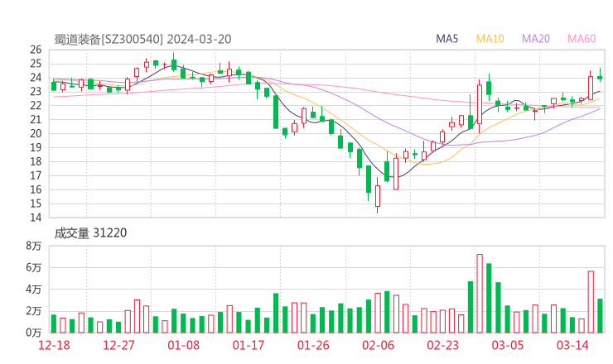Click the last green volume bar

tap(600, 316)
